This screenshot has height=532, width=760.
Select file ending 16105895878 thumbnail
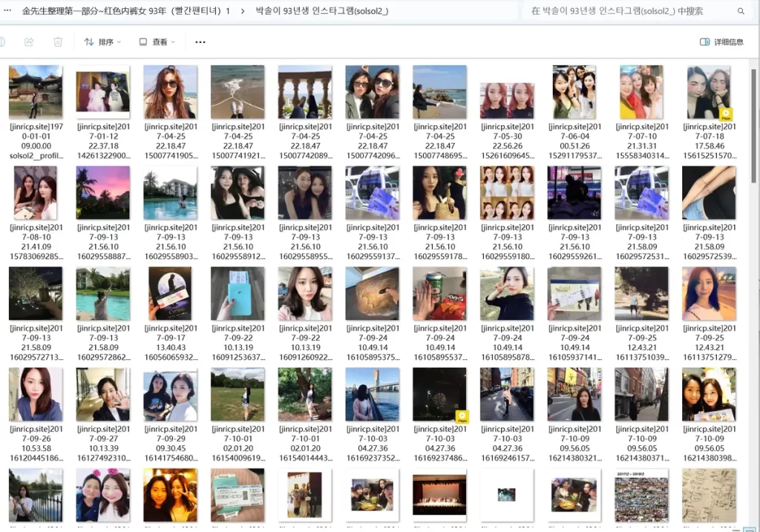(507, 294)
